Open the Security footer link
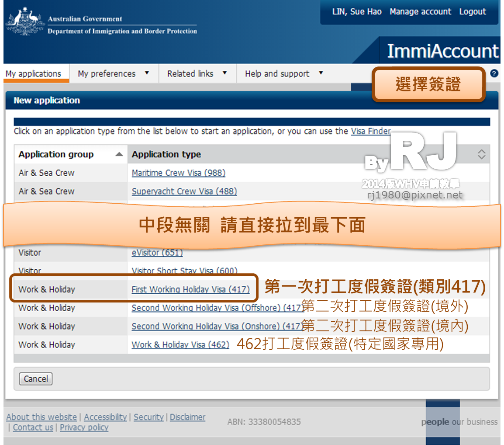Viewport: 504px width, 445px height. (x=148, y=417)
